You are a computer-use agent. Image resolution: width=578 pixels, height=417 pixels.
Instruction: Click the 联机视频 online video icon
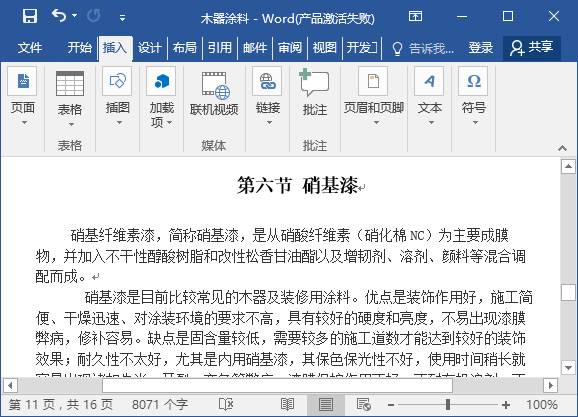click(x=215, y=85)
